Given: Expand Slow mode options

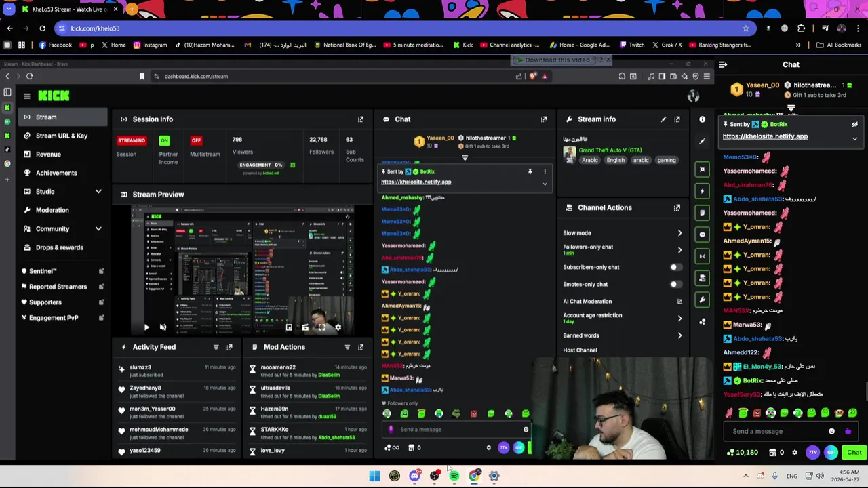Looking at the screenshot, I should (x=679, y=233).
